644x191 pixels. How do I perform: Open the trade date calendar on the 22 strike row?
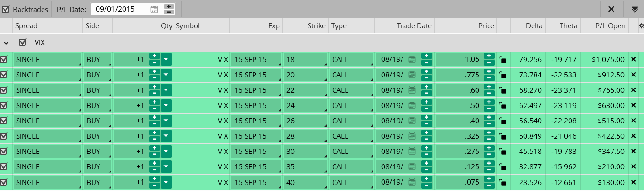[412, 90]
